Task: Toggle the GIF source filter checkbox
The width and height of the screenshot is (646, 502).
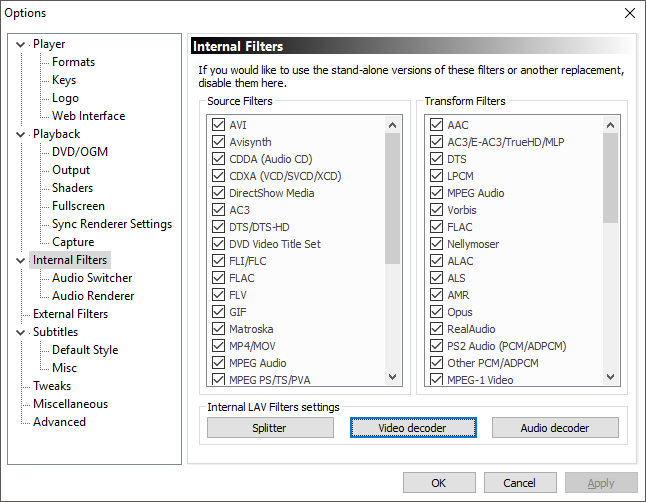Action: click(x=218, y=312)
